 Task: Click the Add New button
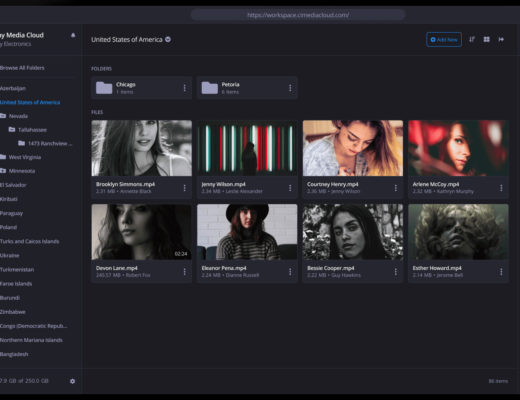click(444, 40)
